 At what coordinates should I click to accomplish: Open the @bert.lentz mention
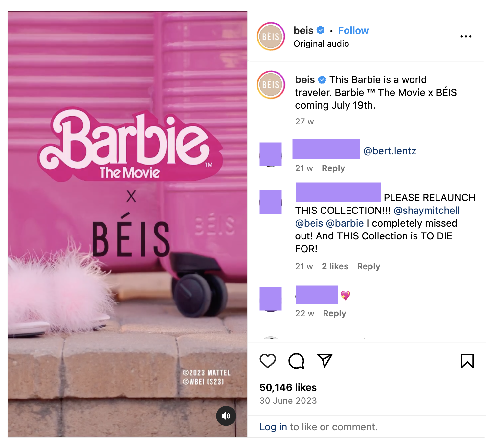[x=390, y=151]
